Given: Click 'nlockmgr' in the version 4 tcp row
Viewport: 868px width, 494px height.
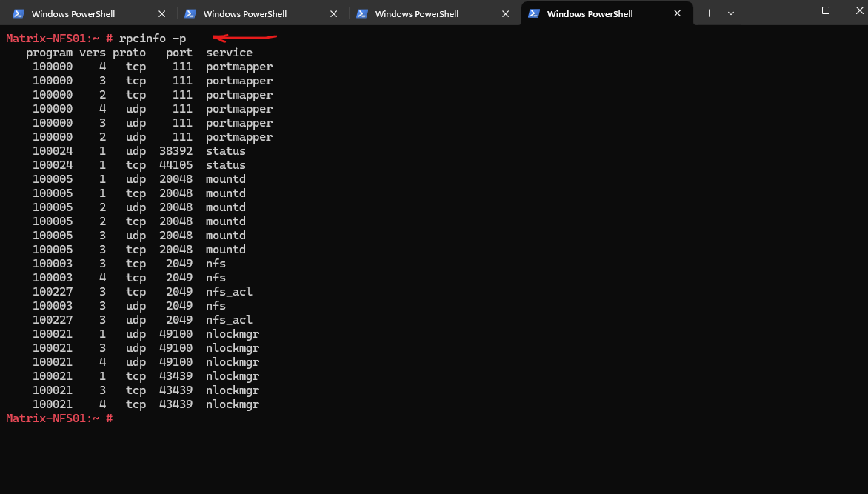Looking at the screenshot, I should [233, 404].
